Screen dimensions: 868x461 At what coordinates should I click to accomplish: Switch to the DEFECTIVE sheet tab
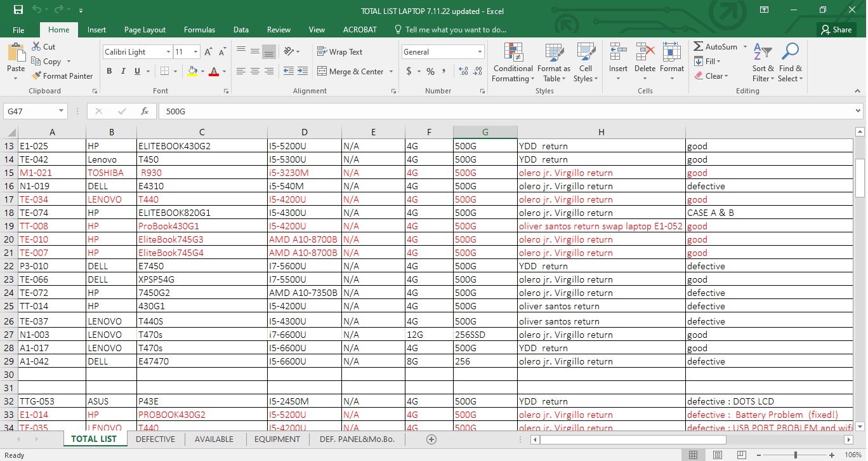click(x=155, y=439)
